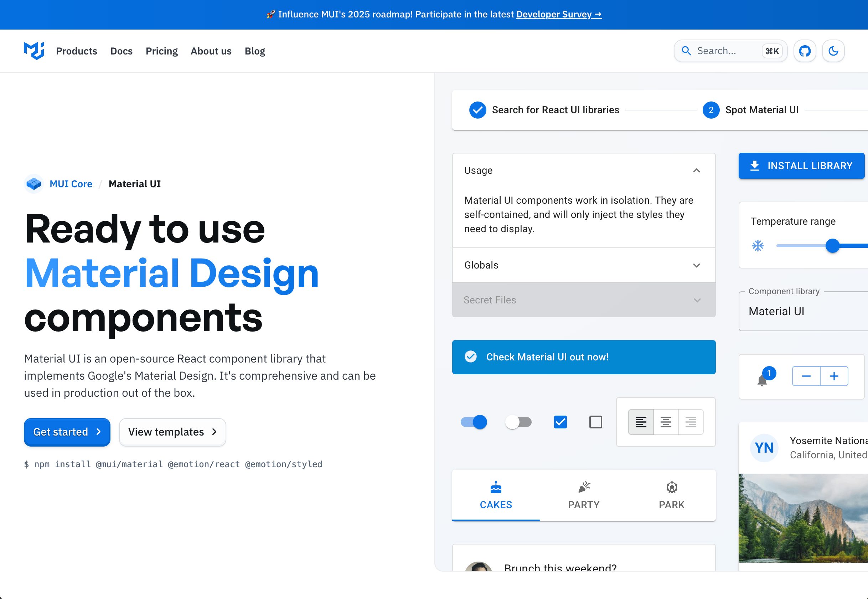The width and height of the screenshot is (868, 599).
Task: Uncheck the checked blue checkbox
Action: (560, 422)
